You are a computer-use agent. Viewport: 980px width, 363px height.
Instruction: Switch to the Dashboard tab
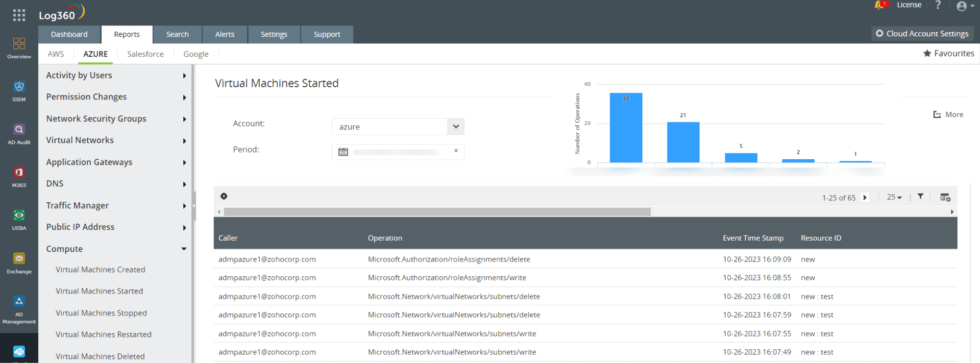(69, 34)
